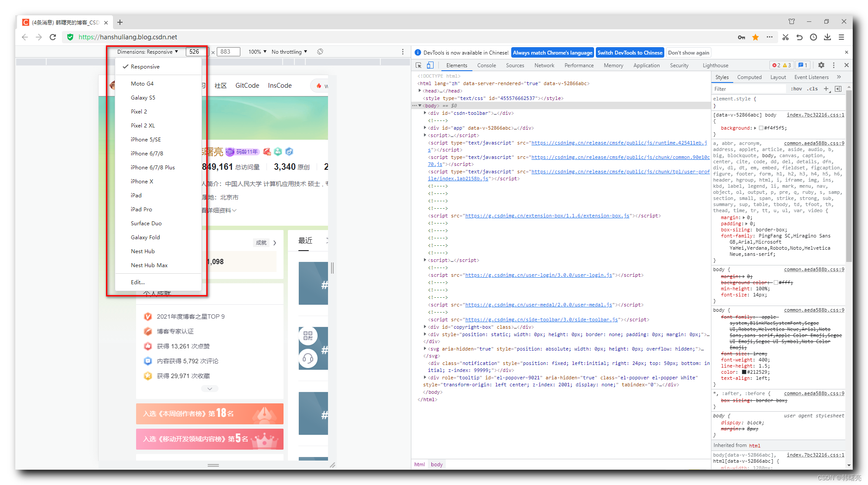Screen dimensions: 868x485
Task: Click the Console panel tab
Action: coord(489,65)
